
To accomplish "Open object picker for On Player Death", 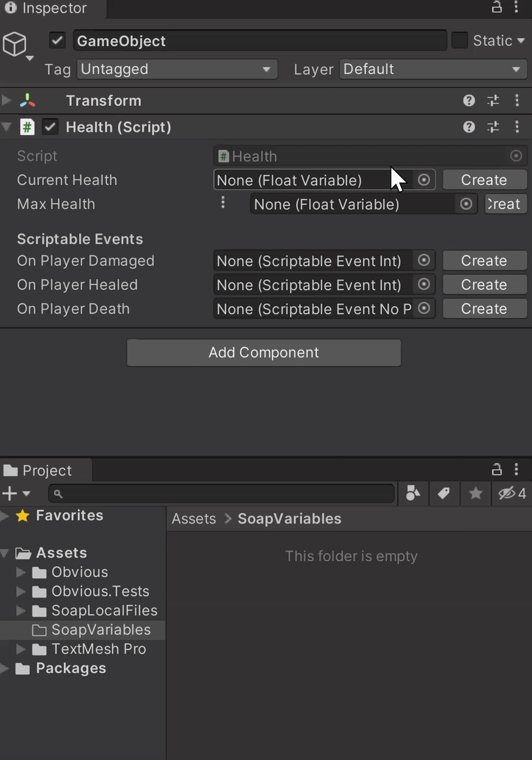I will coord(424,309).
